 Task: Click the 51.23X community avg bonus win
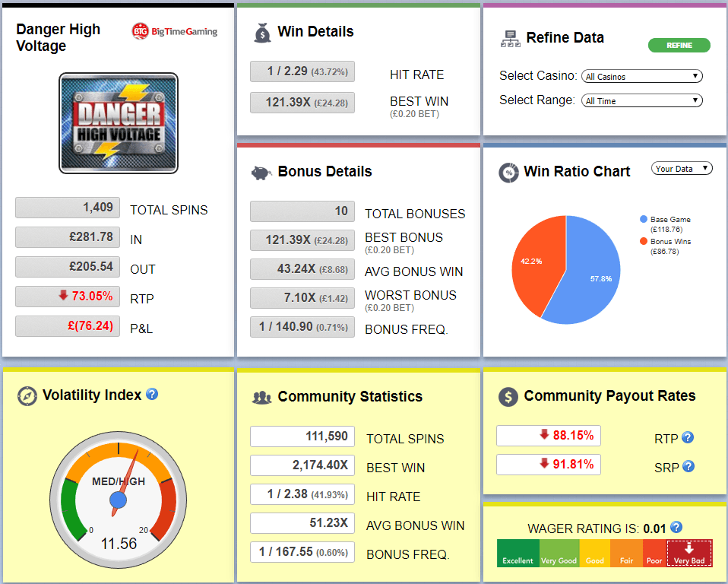coord(302,523)
